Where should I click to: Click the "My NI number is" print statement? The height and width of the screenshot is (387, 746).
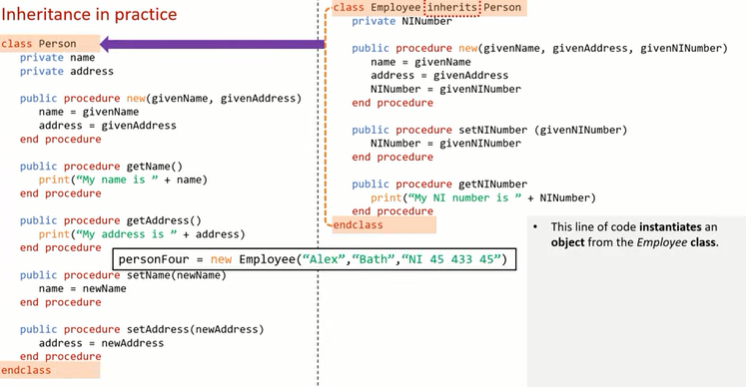[483, 198]
